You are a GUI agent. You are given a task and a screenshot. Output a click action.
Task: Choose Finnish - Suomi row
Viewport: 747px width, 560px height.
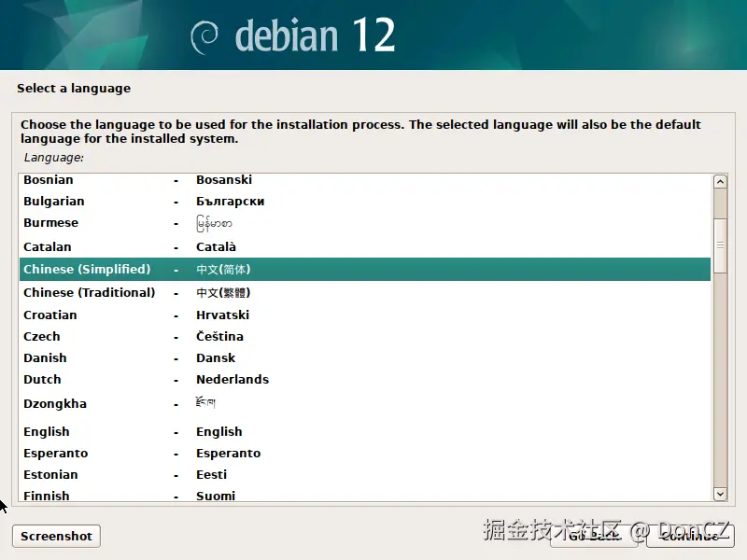(365, 494)
